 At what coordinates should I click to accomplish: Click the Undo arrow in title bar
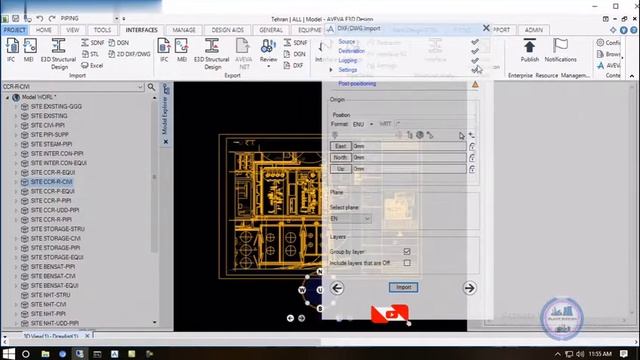click(x=40, y=18)
